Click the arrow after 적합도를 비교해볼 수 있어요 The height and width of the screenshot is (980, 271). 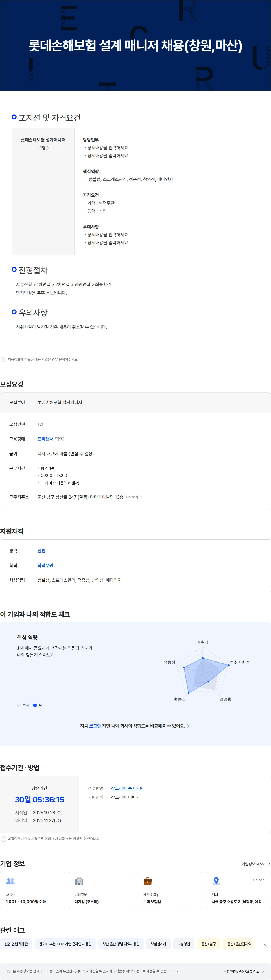[189, 726]
